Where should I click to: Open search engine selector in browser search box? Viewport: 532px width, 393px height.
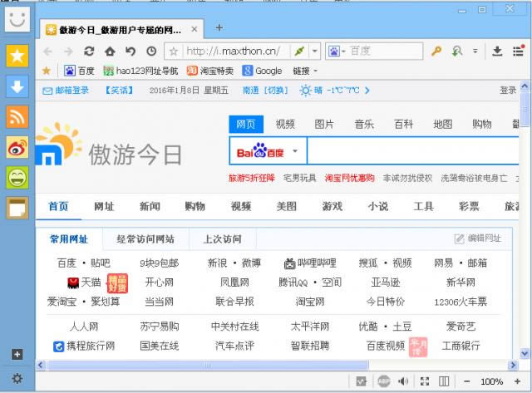click(x=336, y=51)
